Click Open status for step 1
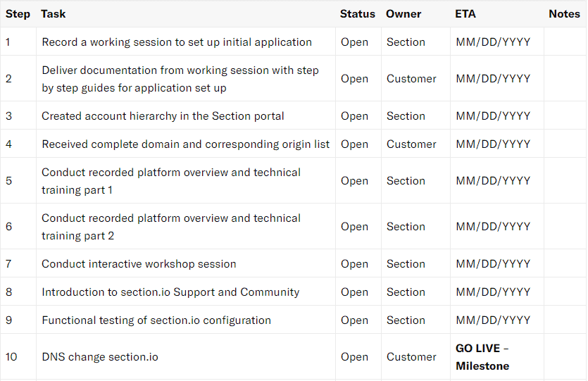588x381 pixels. click(x=354, y=42)
